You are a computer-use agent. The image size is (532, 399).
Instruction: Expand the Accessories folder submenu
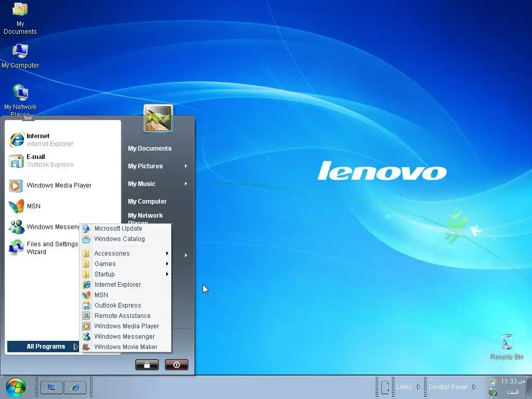(x=126, y=254)
